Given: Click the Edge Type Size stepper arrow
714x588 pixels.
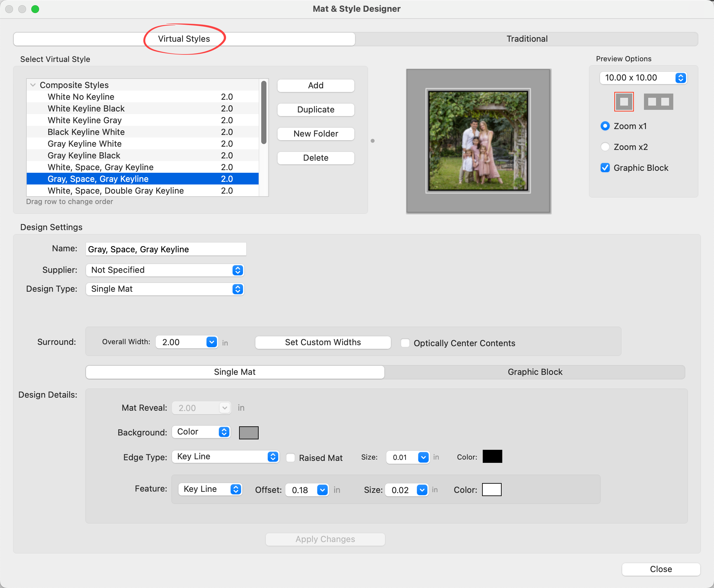Looking at the screenshot, I should [x=423, y=457].
